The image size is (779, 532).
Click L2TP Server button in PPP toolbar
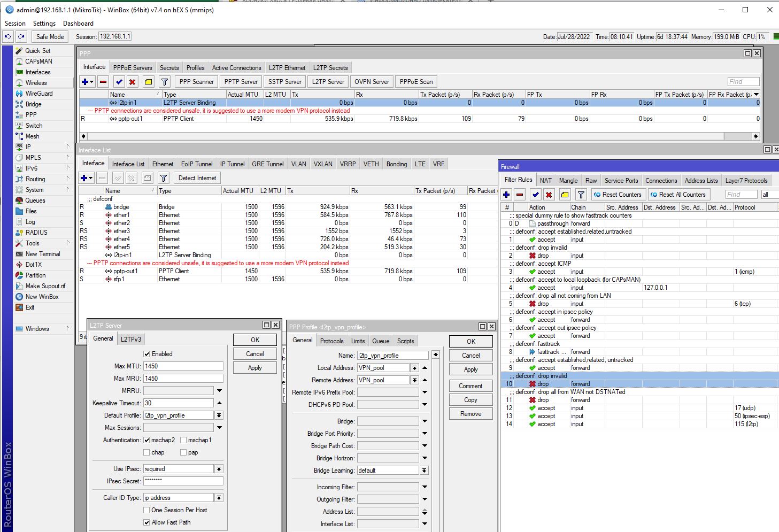pos(328,82)
